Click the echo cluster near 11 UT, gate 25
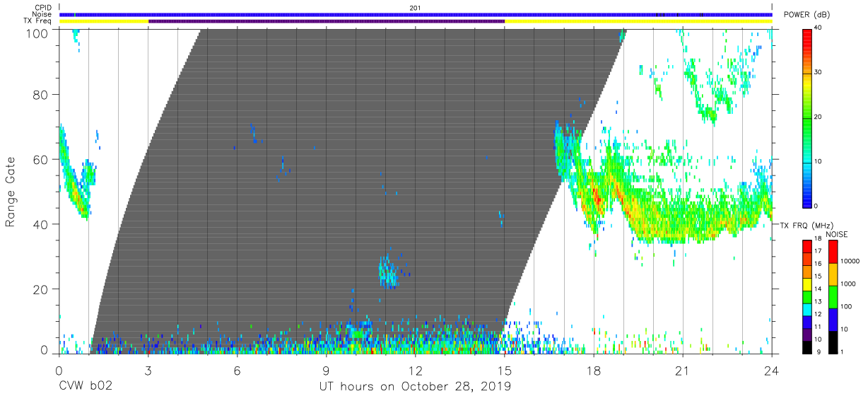 (387, 272)
